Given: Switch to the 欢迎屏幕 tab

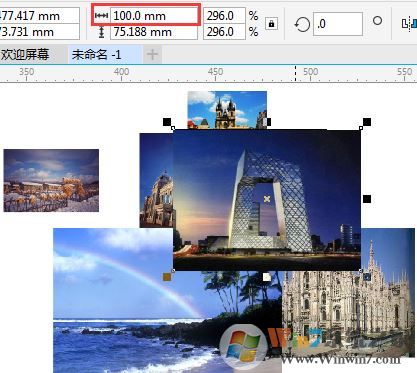Looking at the screenshot, I should [x=25, y=54].
